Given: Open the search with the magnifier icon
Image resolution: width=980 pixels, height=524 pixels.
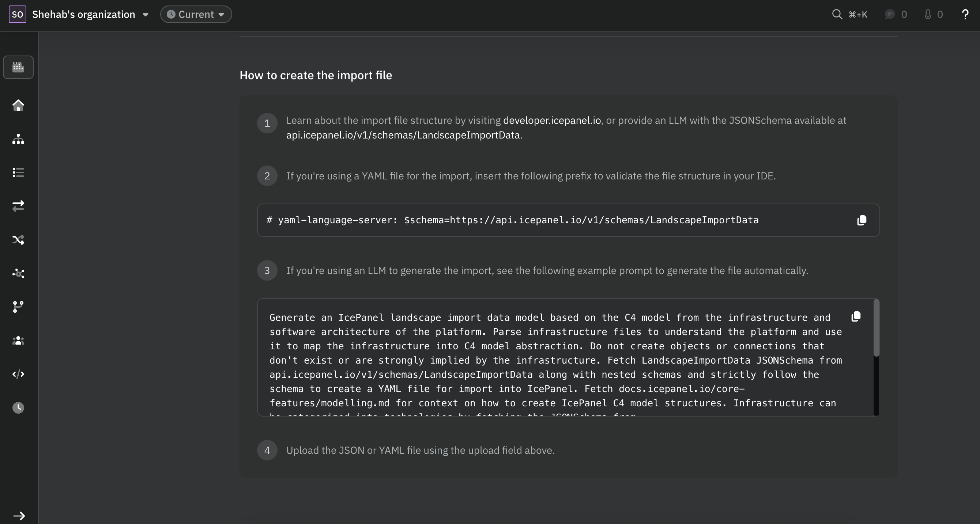Looking at the screenshot, I should pyautogui.click(x=837, y=14).
